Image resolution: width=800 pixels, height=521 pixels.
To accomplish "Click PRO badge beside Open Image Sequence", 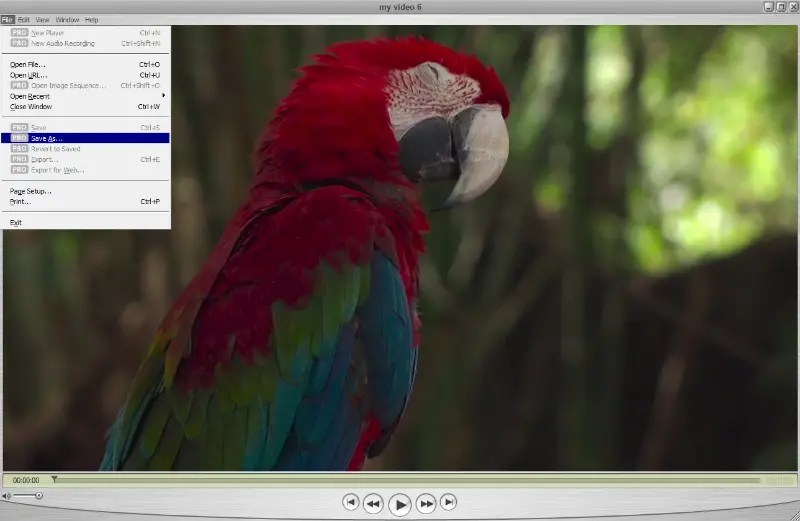I will (19, 85).
